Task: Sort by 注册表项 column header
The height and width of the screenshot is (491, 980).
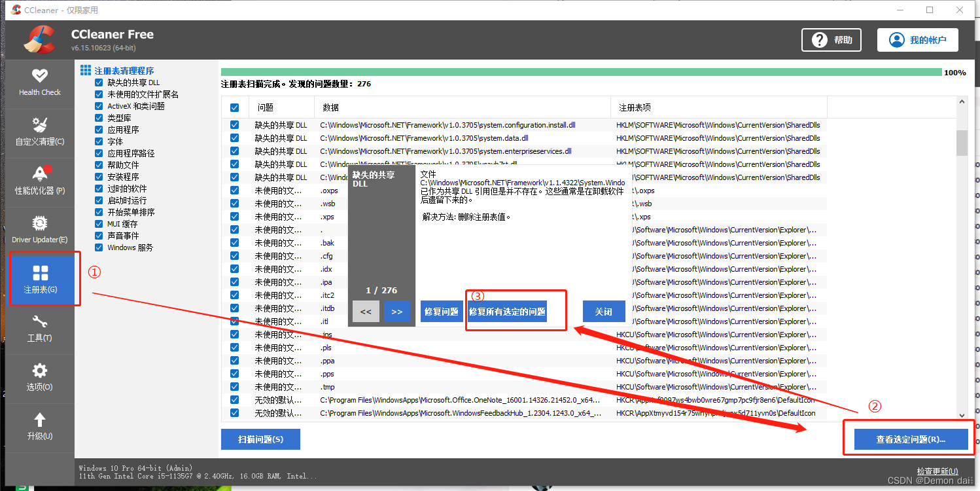Action: [x=719, y=107]
